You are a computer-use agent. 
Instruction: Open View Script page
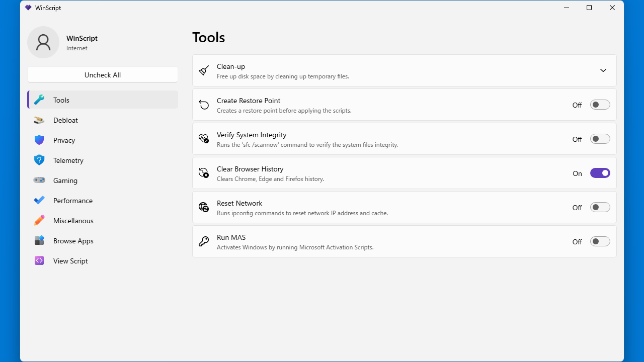[103, 261]
